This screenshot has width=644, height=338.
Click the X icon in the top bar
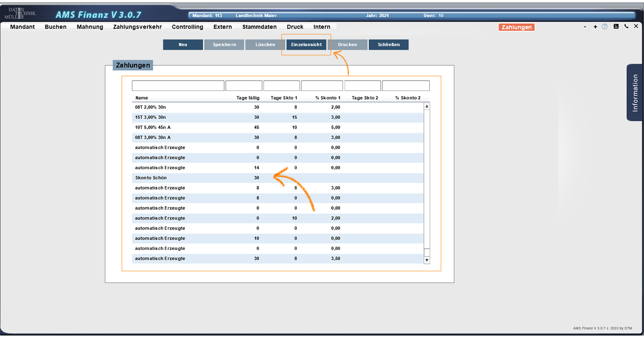(636, 26)
